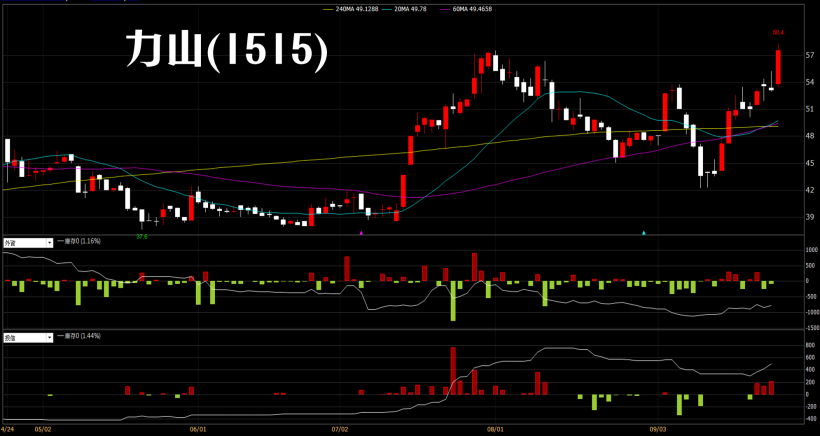Click the 06/01 date label
Screen dimensions: 820x436
click(x=197, y=431)
